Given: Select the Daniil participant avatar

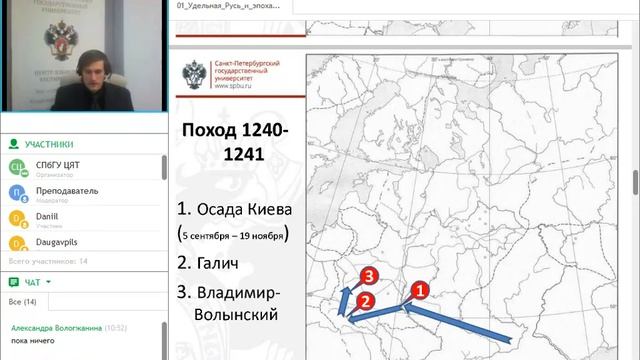Looking at the screenshot, I should pos(18,219).
